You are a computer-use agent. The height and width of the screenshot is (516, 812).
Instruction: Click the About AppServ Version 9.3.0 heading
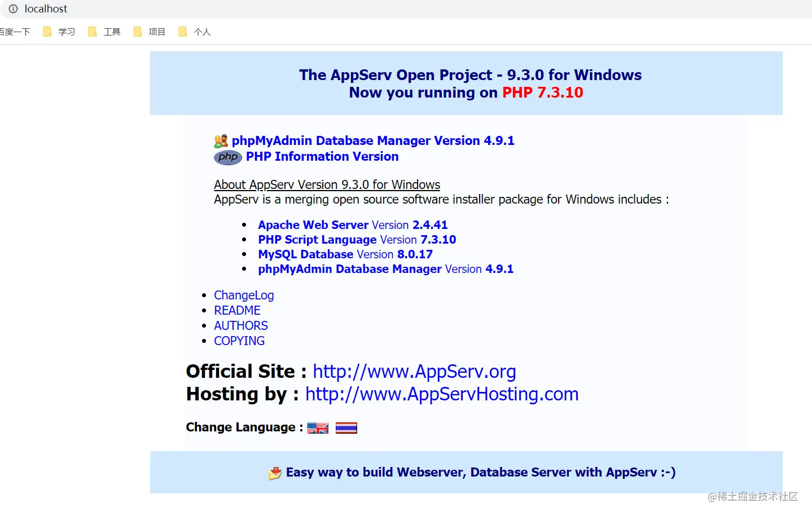coord(327,185)
